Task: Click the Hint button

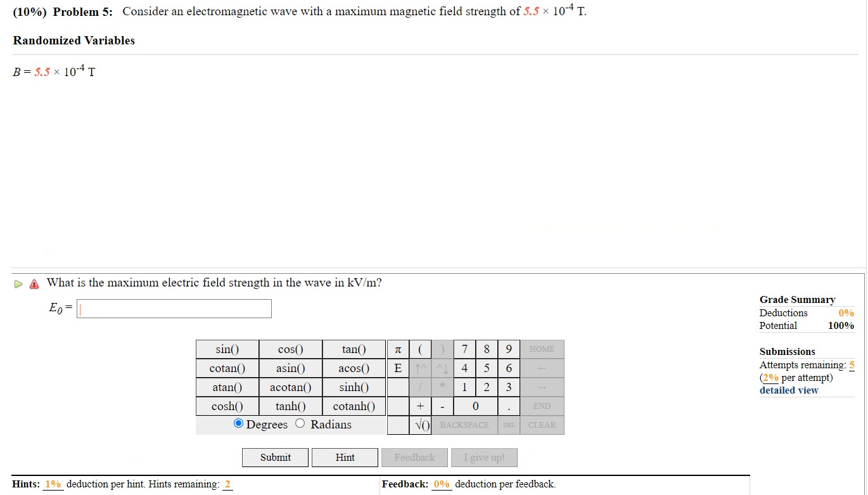Action: [345, 457]
